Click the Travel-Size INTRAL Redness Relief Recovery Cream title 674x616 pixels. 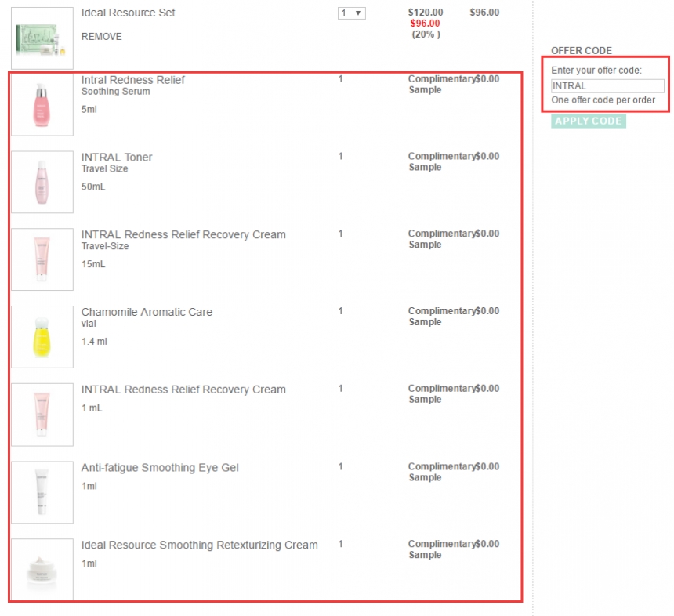[183, 234]
